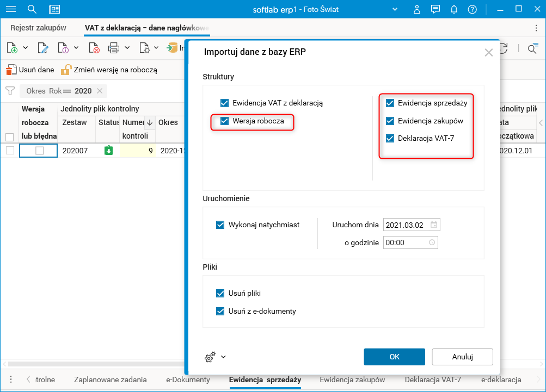Image resolution: width=546 pixels, height=392 pixels.
Task: Click the Uruchom dnia date field
Action: click(412, 225)
